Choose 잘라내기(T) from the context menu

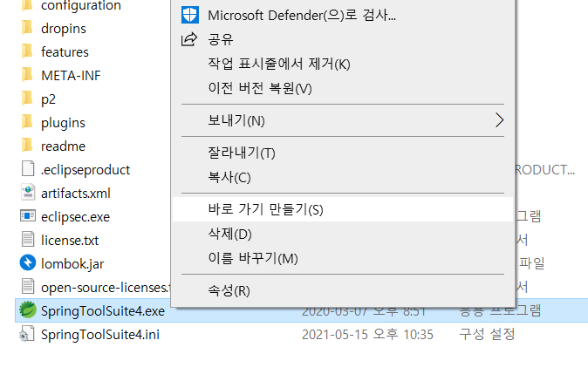[x=343, y=153]
